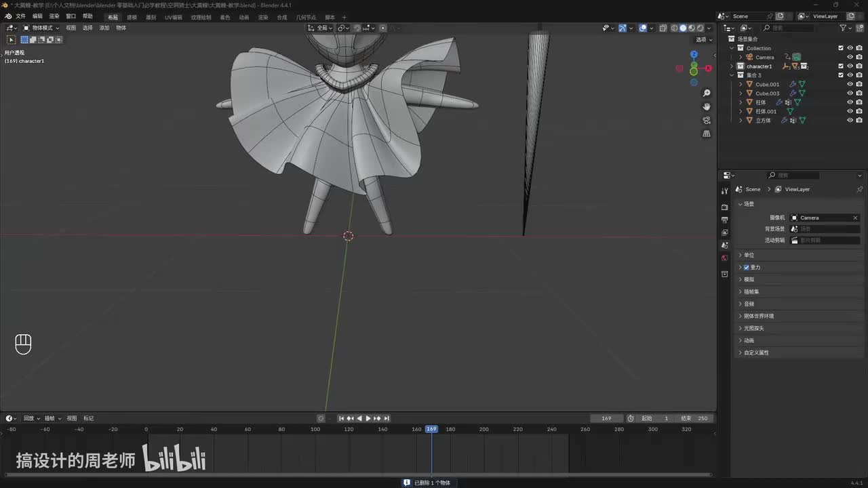Select solid viewport shading icon
Screen dimensions: 868x488
[x=683, y=28]
